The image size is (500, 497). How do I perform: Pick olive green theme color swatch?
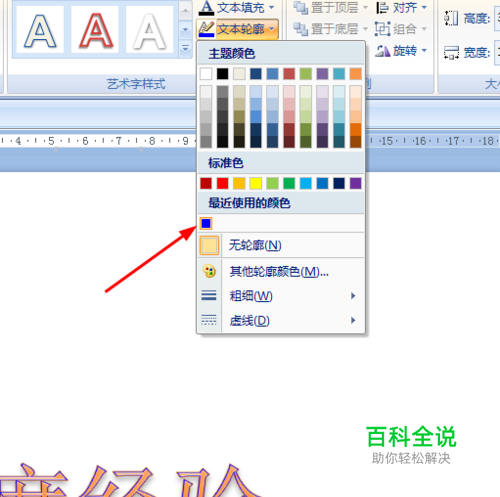306,74
